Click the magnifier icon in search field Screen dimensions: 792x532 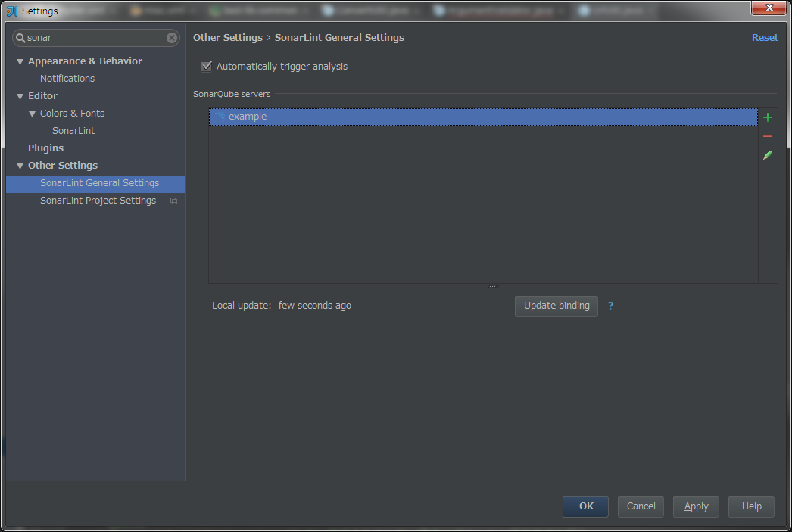coord(20,37)
